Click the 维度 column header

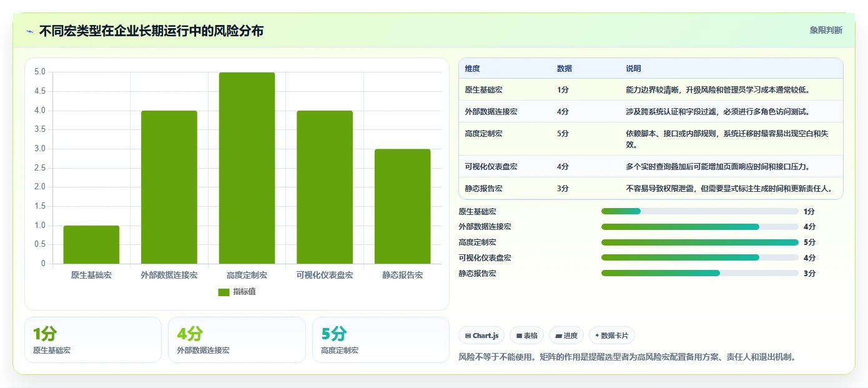coord(473,69)
